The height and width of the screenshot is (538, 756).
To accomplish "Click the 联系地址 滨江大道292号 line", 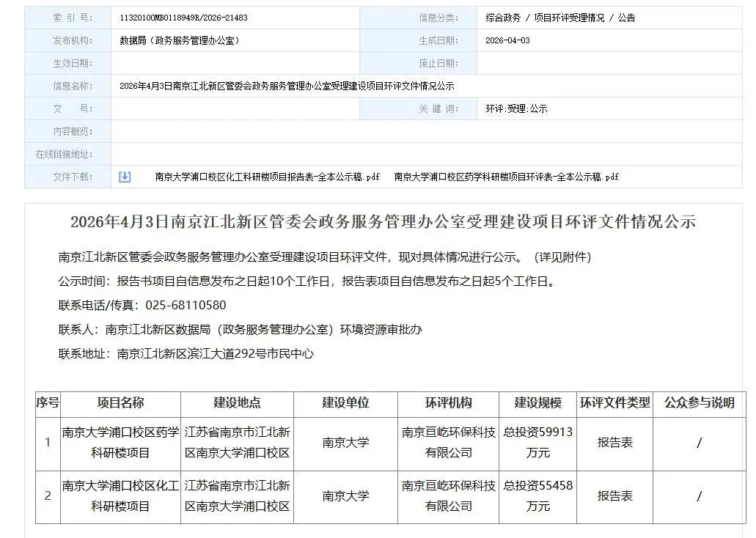I will pos(186,353).
